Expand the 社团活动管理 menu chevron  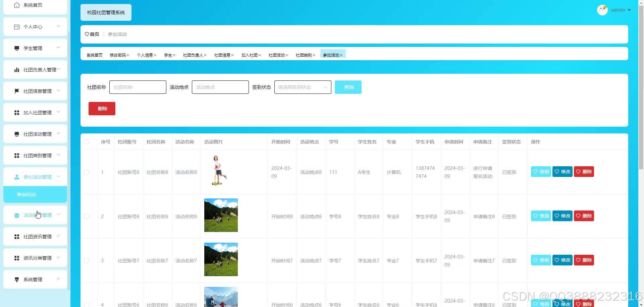point(58,134)
